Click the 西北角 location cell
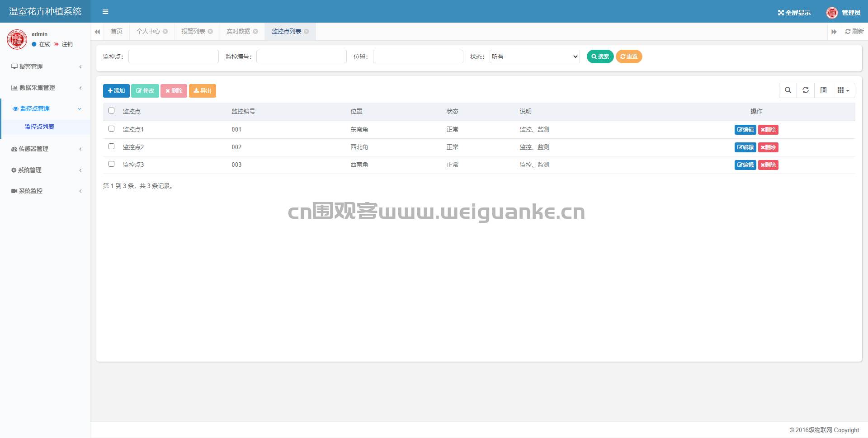Image resolution: width=868 pixels, height=438 pixels. click(359, 147)
